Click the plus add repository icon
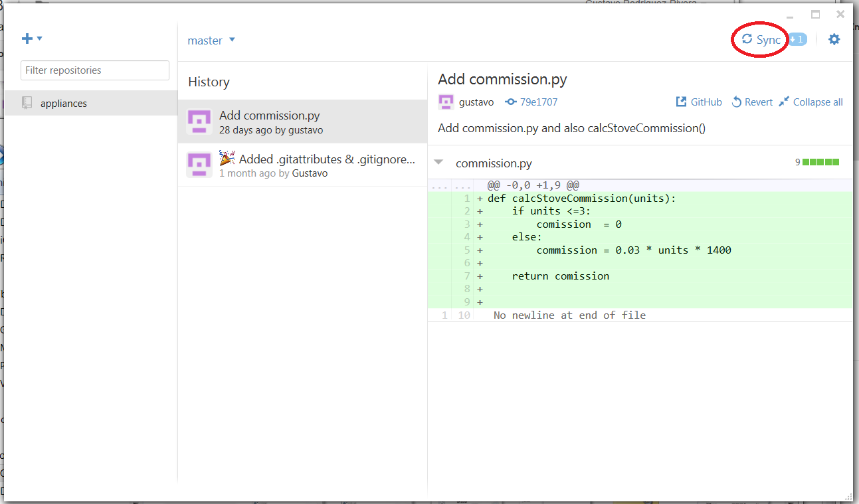 pos(27,39)
